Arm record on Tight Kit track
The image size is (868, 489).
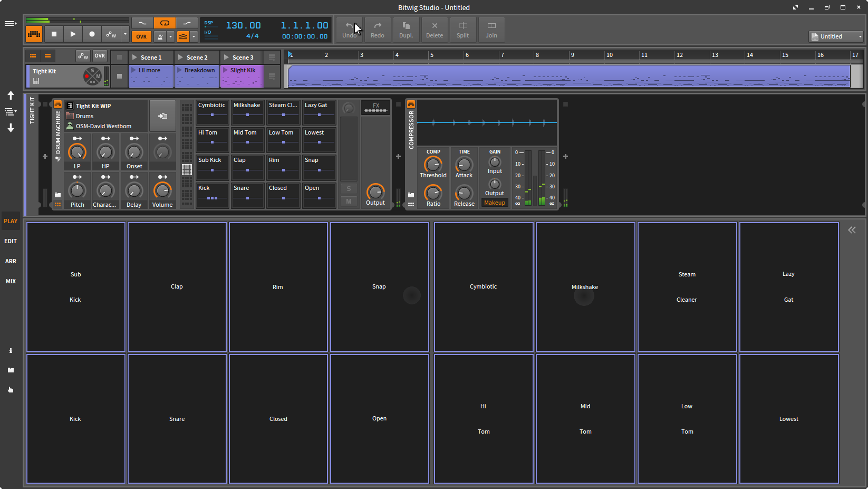pyautogui.click(x=88, y=76)
